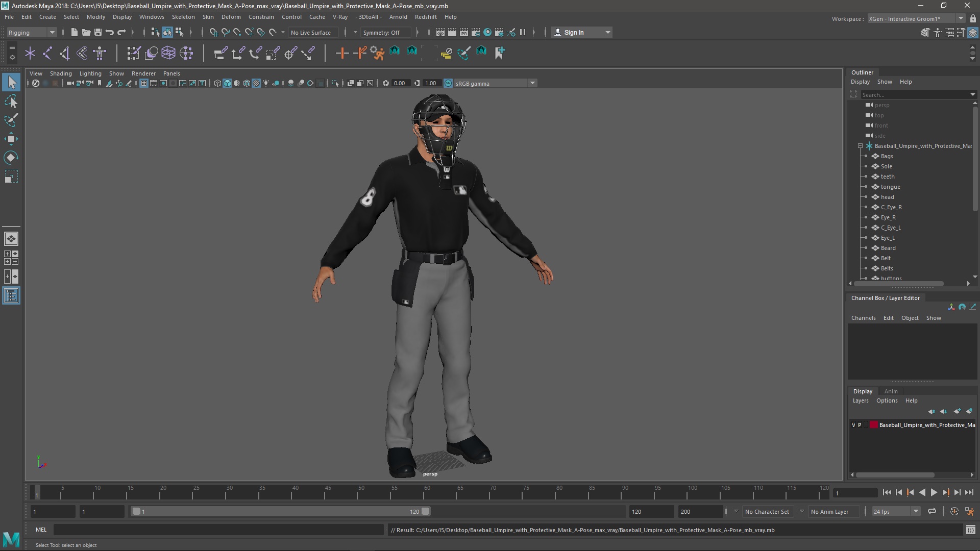Open the No Character Set dropdown arrow
The image size is (980, 551).
pyautogui.click(x=736, y=511)
